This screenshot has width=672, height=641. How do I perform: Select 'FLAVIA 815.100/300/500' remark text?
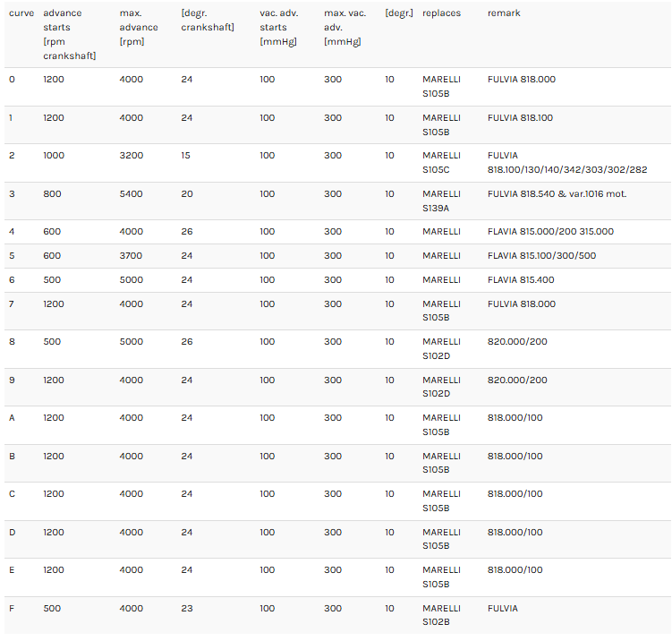[541, 255]
